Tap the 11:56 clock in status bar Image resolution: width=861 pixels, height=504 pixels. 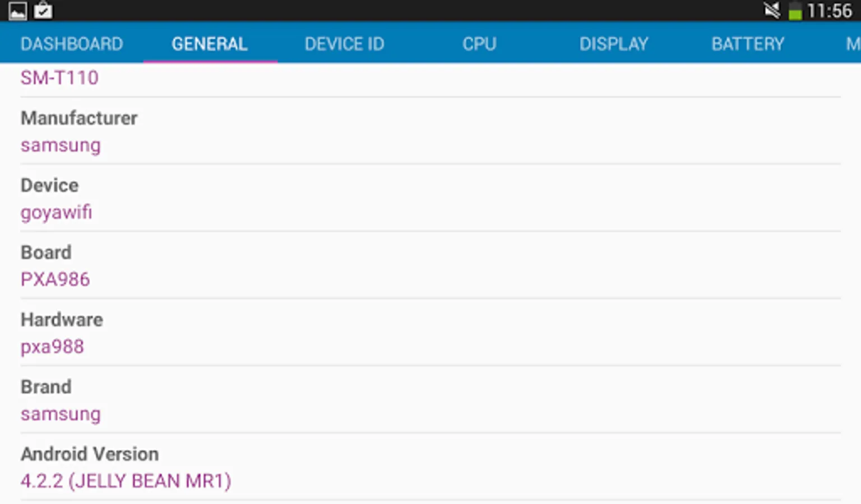829,11
